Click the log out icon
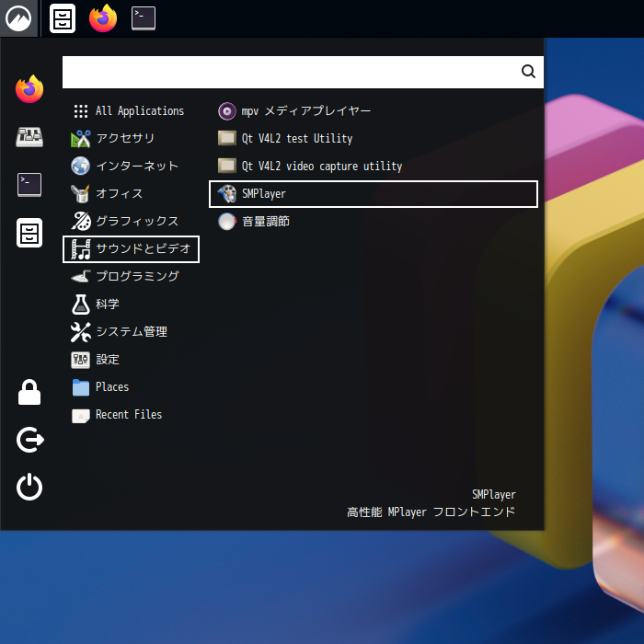The height and width of the screenshot is (644, 644). (x=30, y=440)
